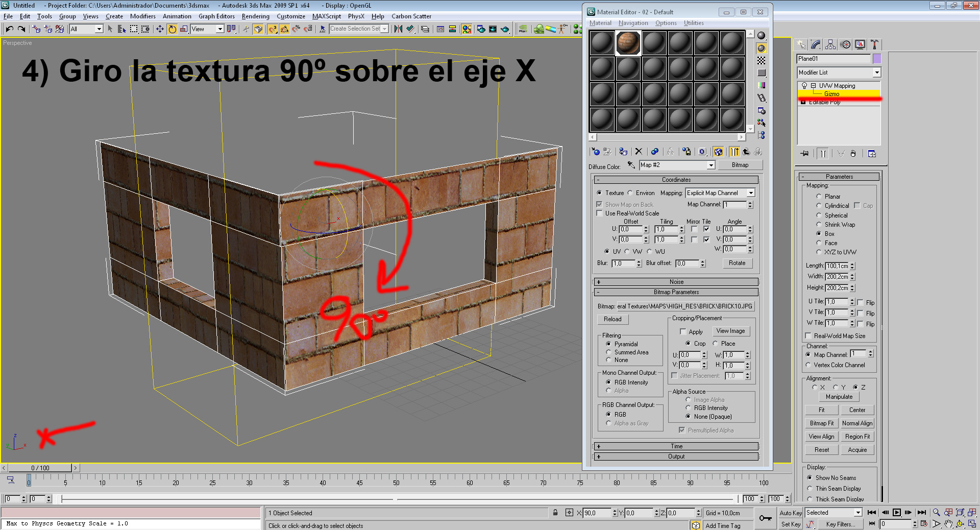Select Planar mapping radio option
Image resolution: width=980 pixels, height=530 pixels.
[819, 197]
